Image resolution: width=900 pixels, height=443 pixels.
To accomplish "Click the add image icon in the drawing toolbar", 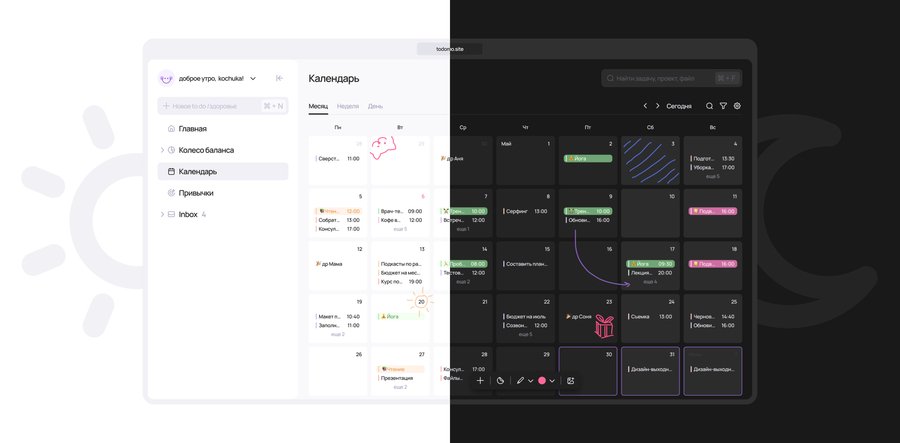I will coord(571,380).
